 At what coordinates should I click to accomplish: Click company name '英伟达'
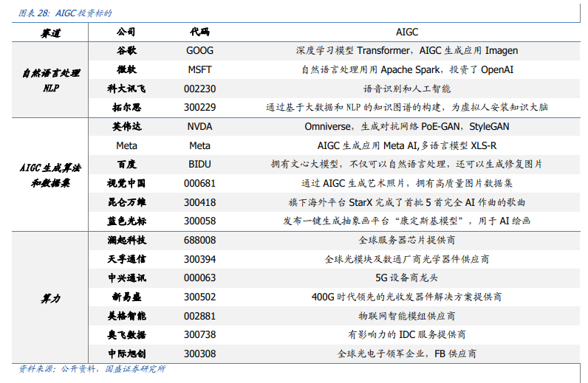[x=126, y=126]
